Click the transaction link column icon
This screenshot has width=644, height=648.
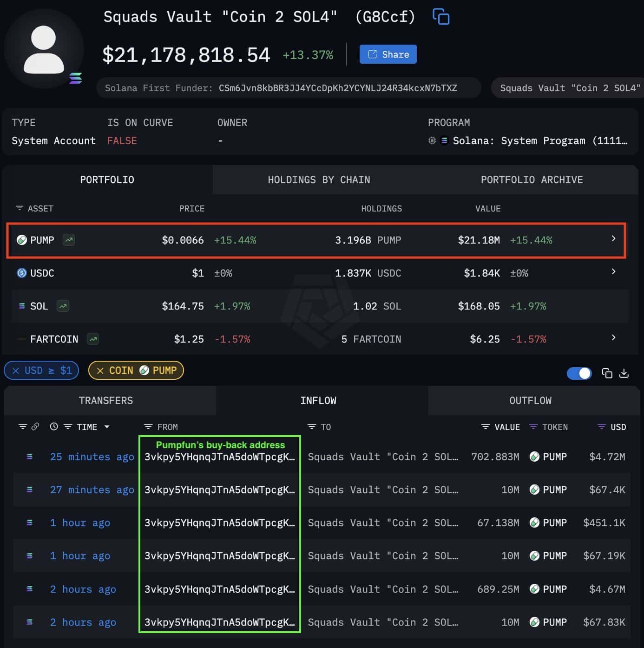click(x=35, y=427)
